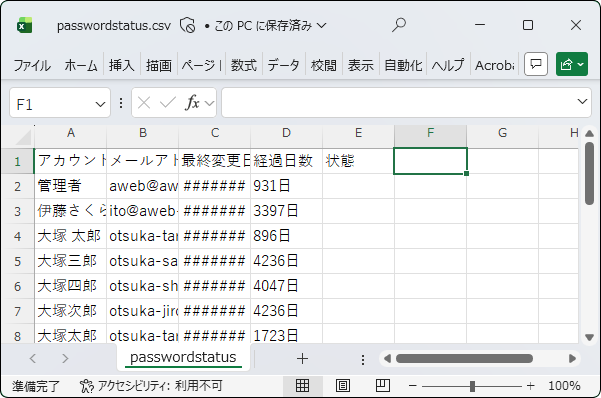Open dropdown arrow next to fx
The height and width of the screenshot is (398, 601).
point(209,103)
